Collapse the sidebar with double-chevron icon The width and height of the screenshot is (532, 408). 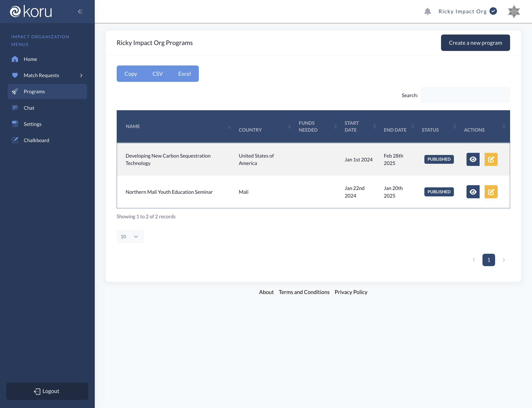80,11
